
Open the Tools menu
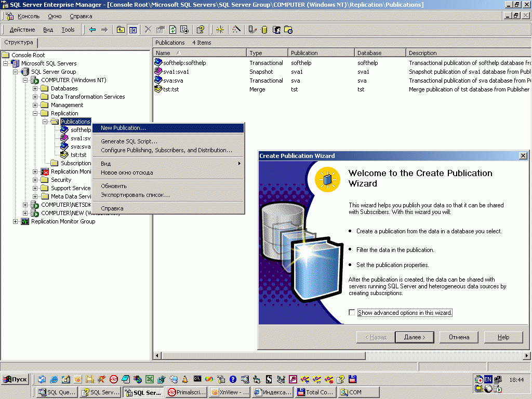point(68,30)
